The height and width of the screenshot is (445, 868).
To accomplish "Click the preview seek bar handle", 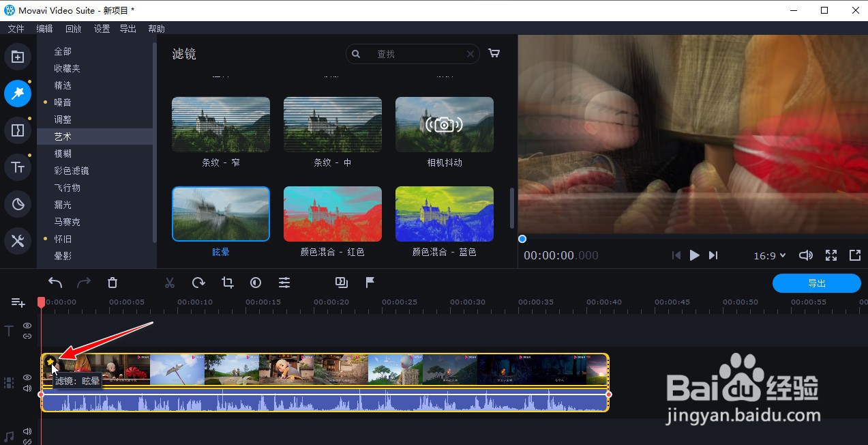I will [x=522, y=239].
